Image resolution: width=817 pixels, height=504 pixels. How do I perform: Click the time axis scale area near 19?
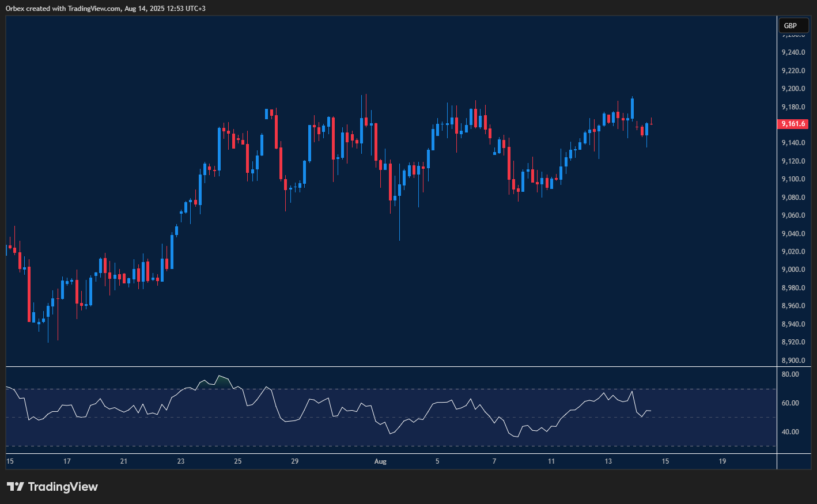(x=722, y=461)
